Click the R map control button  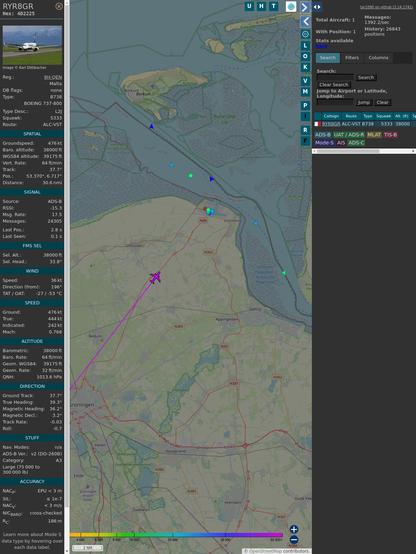305,130
